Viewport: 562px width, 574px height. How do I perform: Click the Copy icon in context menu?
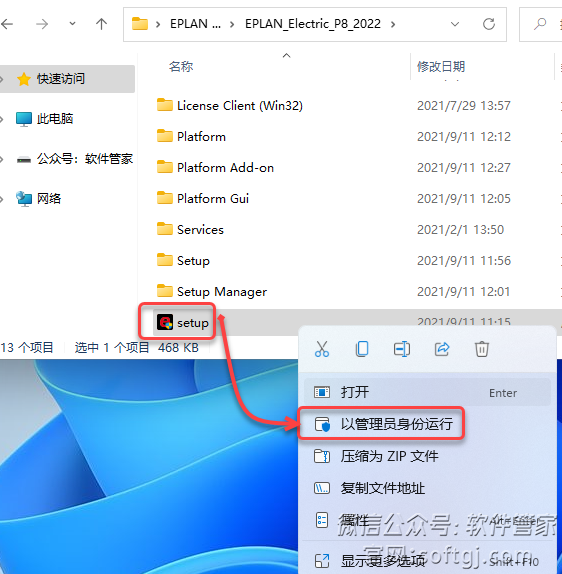tap(362, 349)
